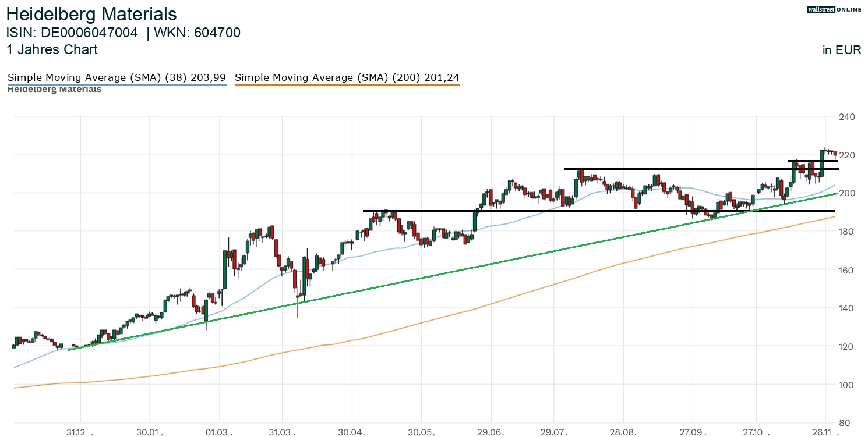Viewport: 868px width, 437px height.
Task: Click the Heidelberg Materials chart title
Action: (91, 13)
